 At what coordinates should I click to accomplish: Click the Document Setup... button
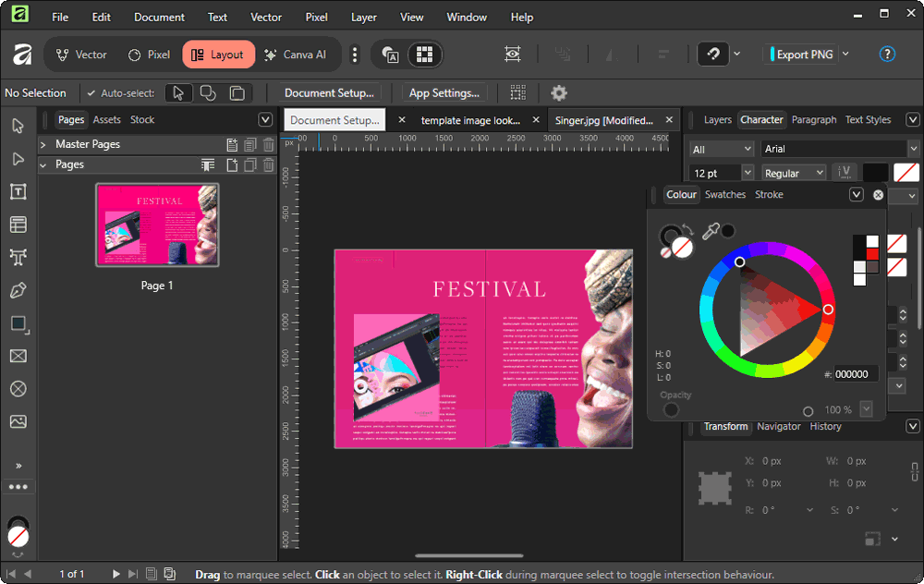coord(331,92)
